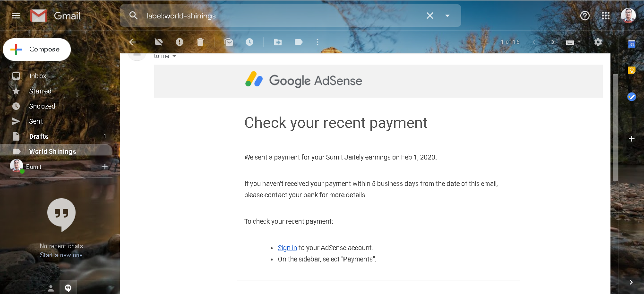
Task: Open Google Tasks from the side panel
Action: point(631,96)
